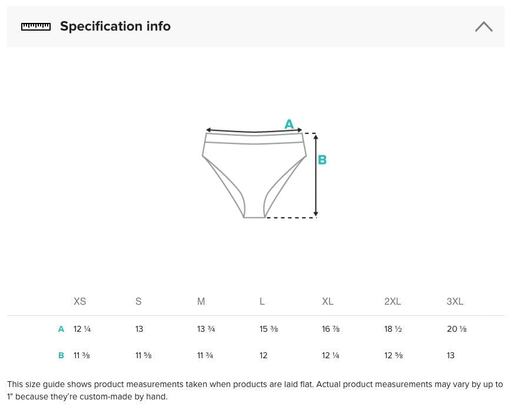This screenshot has height=420, width=511.
Task: Click the ruler icon beside Specification info
Action: [x=36, y=26]
